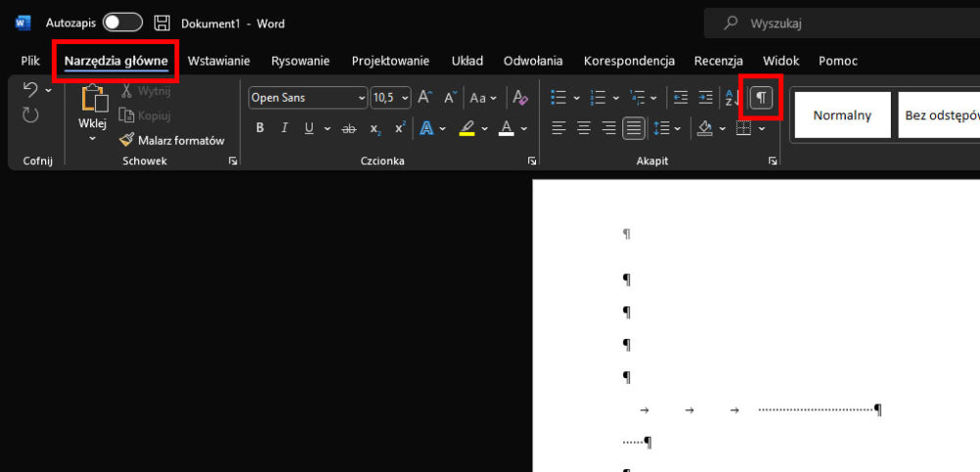The width and height of the screenshot is (980, 472).
Task: Expand the underline style dropdown arrow
Action: pos(327,128)
